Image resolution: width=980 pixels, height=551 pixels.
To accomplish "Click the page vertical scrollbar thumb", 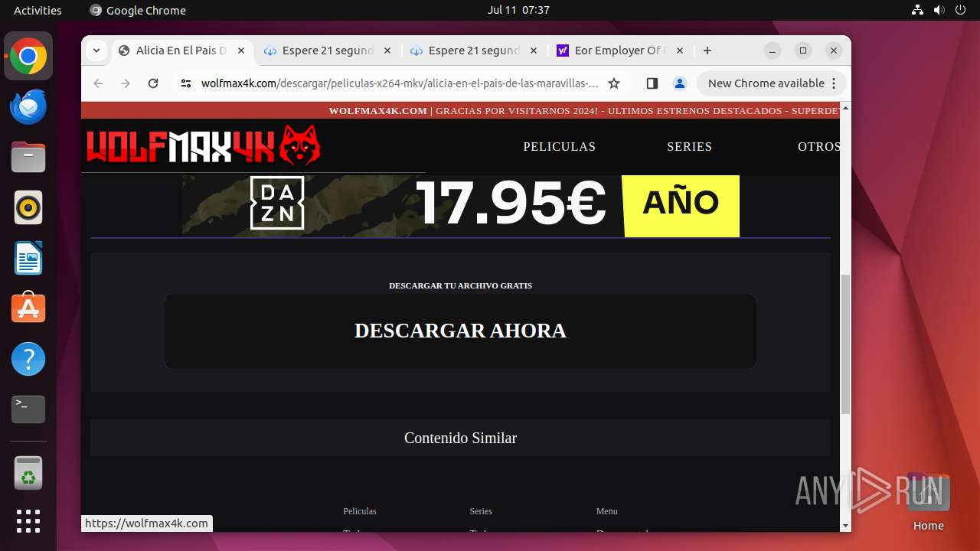I will pos(845,344).
